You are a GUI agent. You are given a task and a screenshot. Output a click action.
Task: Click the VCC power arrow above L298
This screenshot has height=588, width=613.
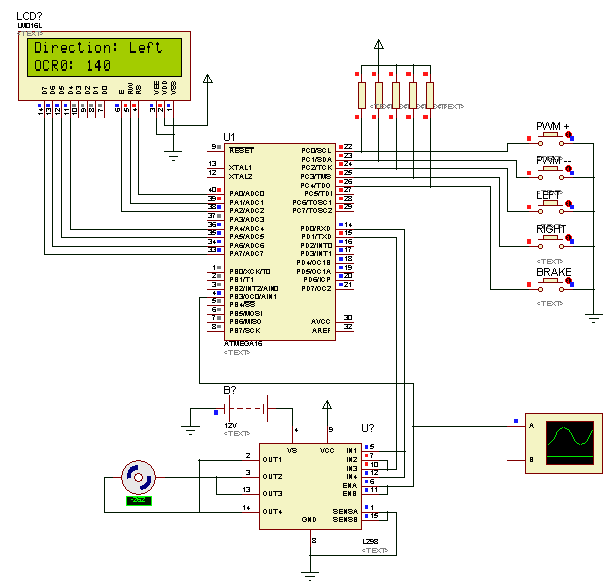[x=327, y=406]
